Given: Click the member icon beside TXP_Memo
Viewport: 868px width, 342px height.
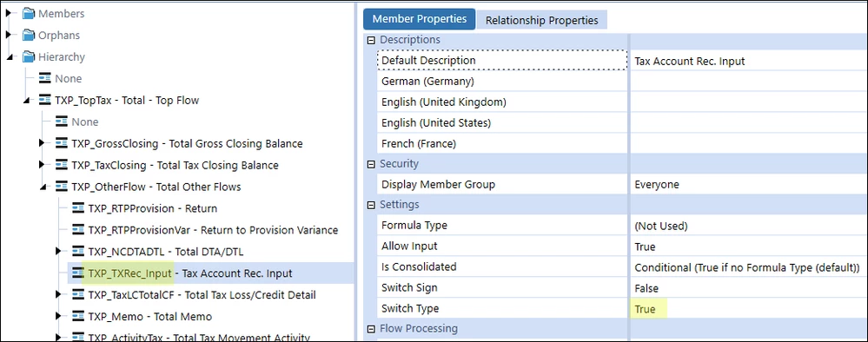Looking at the screenshot, I should 78,317.
